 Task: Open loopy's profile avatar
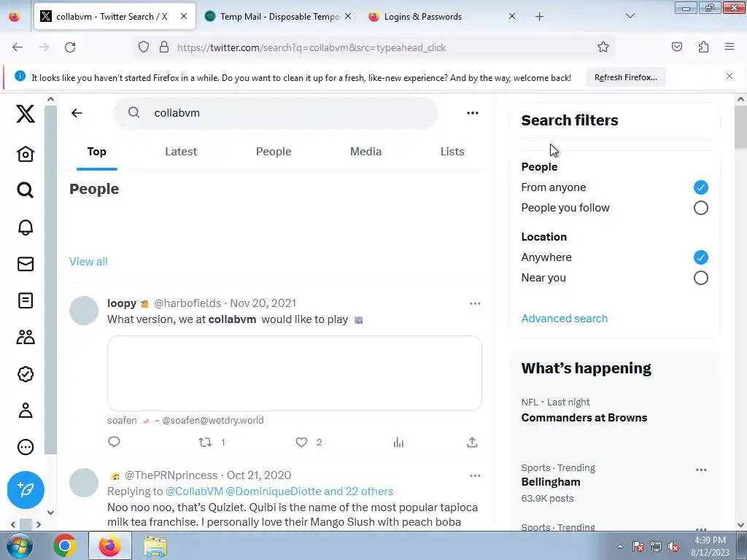point(84,311)
